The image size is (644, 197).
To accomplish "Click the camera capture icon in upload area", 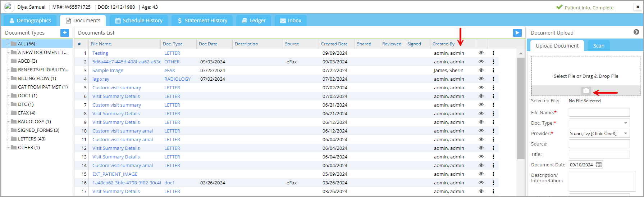I will coord(586,91).
